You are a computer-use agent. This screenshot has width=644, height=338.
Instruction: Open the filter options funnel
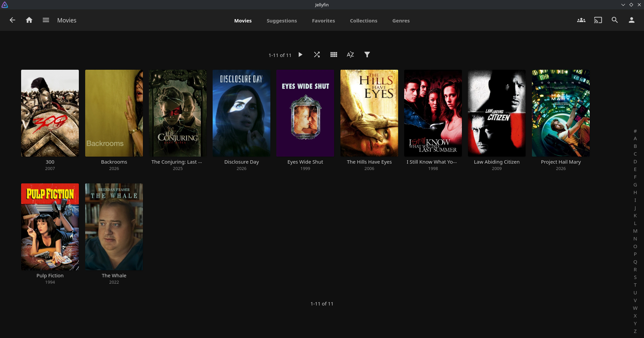(x=367, y=55)
